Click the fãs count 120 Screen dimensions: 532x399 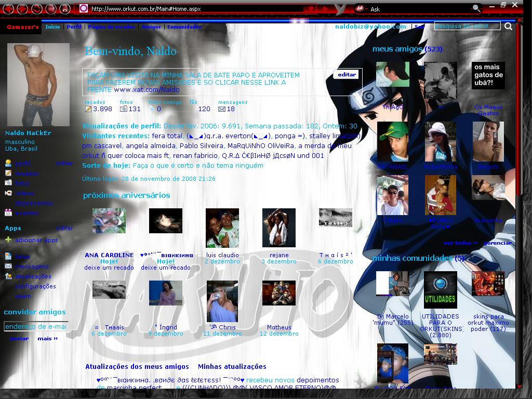(204, 109)
